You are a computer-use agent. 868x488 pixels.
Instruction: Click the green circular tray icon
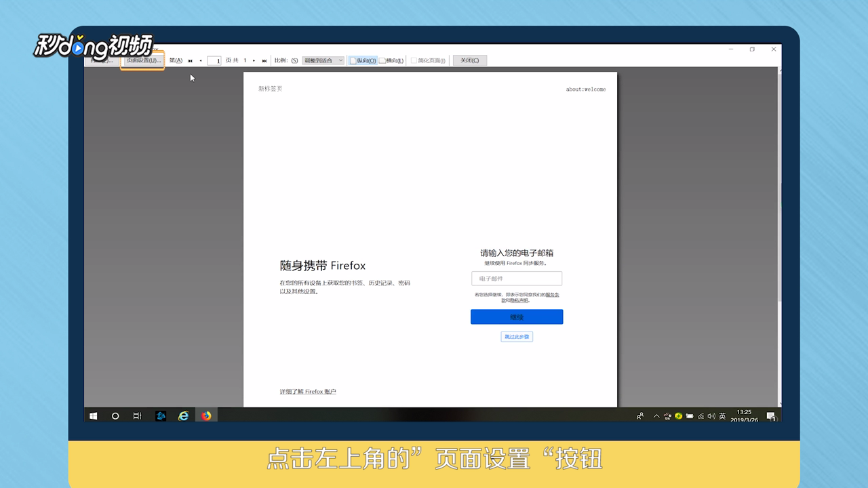tap(679, 416)
